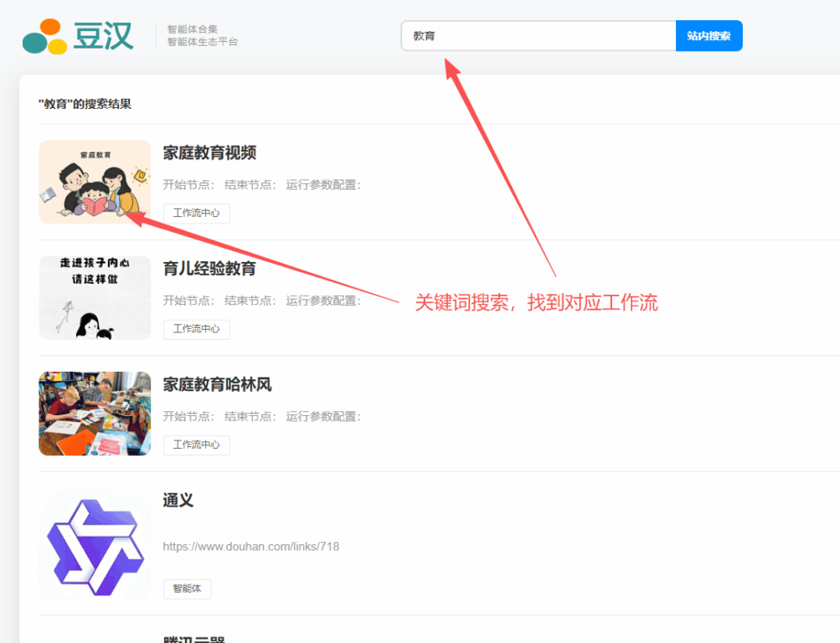Follow the douhan.com/links/718 URL

point(251,547)
